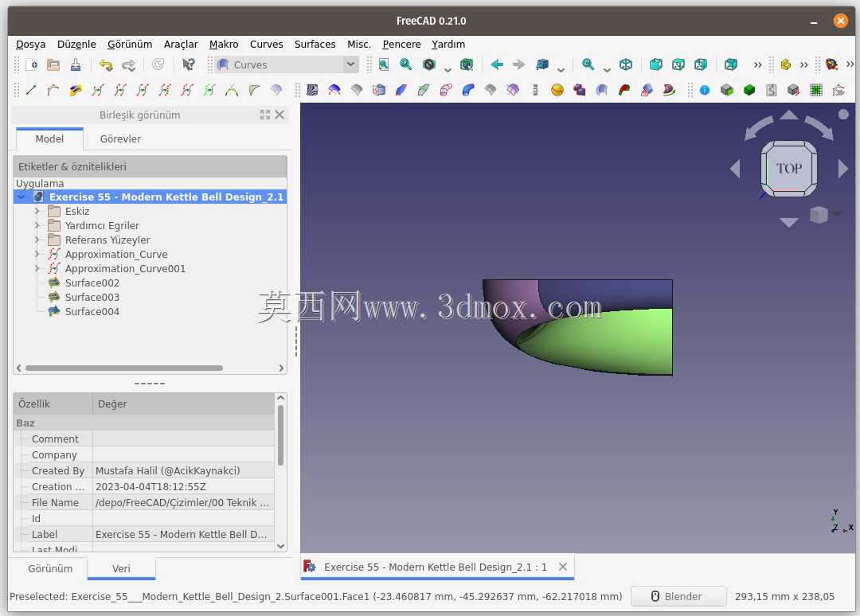This screenshot has width=860, height=616.
Task: Set Front view with toolbar cube icon
Action: tap(656, 64)
